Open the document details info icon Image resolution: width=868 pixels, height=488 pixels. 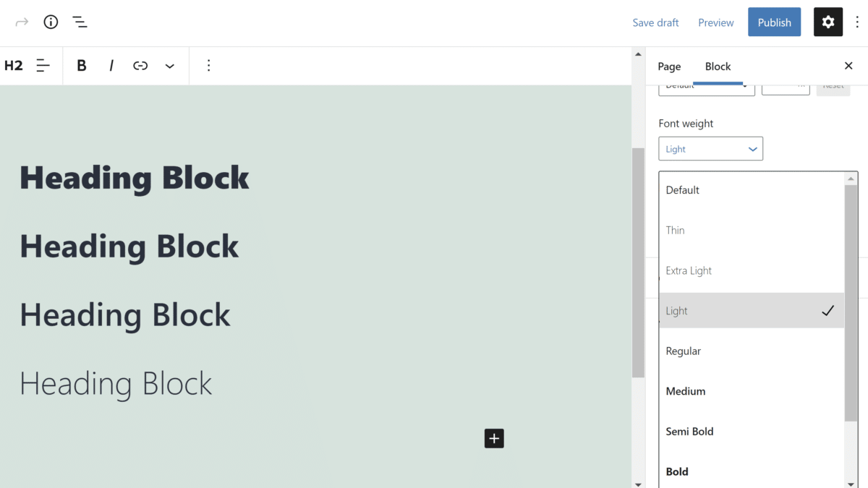tap(51, 22)
